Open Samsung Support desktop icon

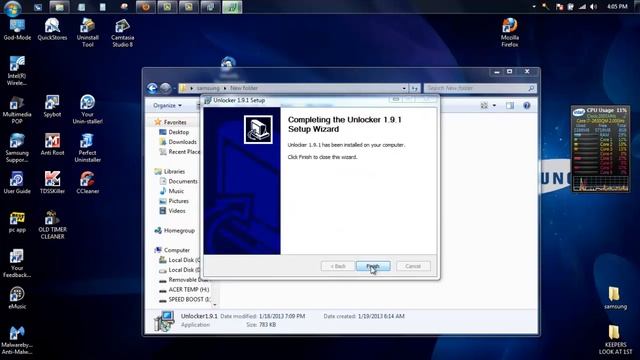17,148
